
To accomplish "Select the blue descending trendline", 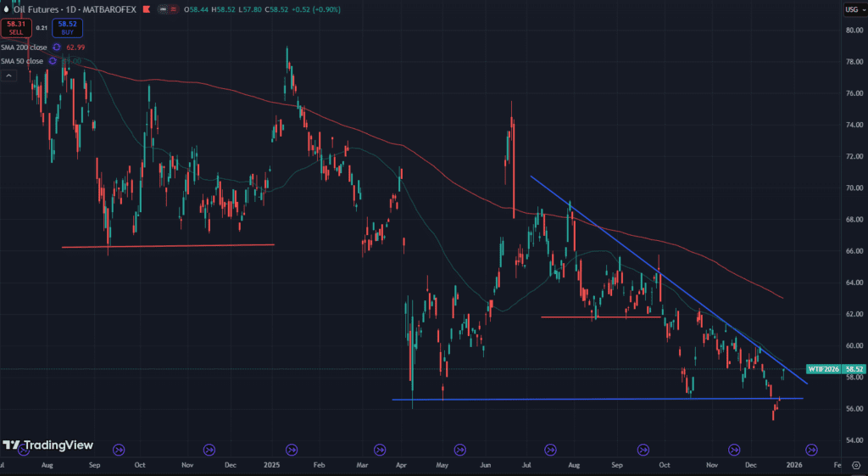I will 644,262.
